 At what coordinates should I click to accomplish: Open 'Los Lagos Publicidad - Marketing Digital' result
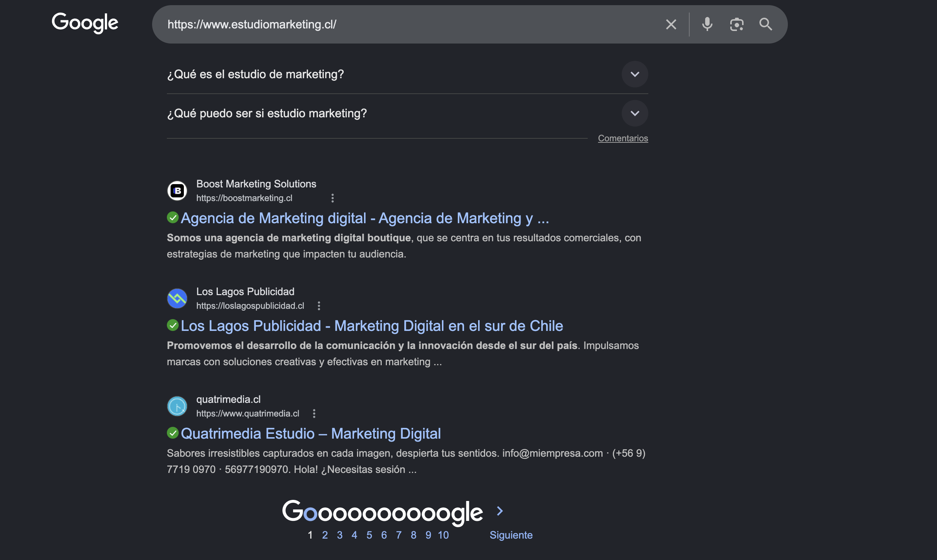(372, 326)
